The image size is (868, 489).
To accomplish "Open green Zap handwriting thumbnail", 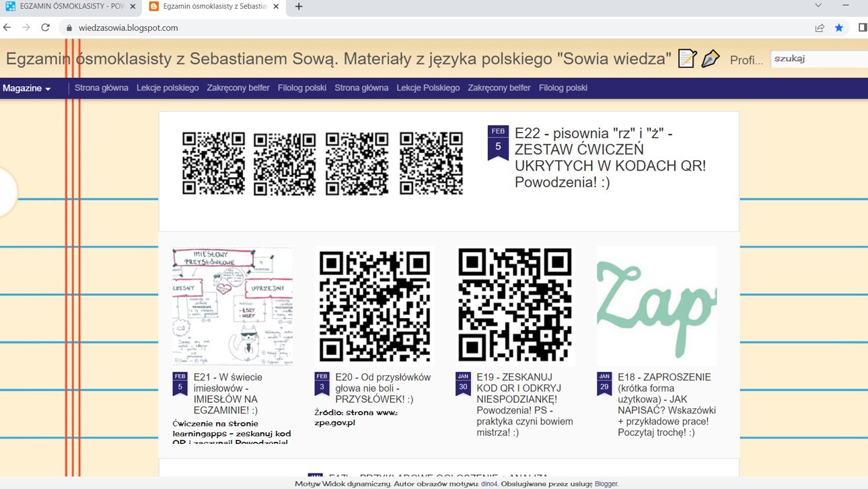I will point(657,306).
